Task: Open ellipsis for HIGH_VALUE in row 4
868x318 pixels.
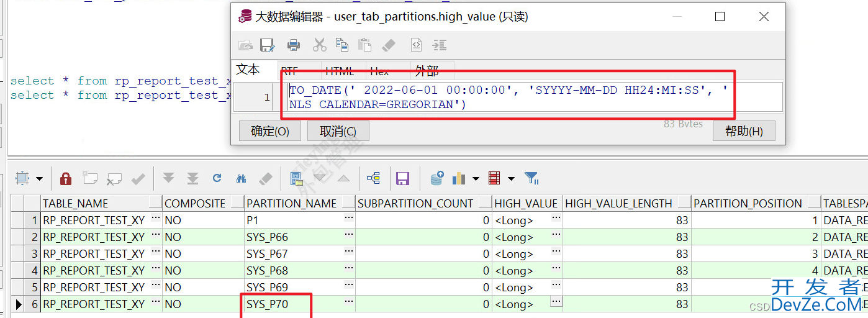Action: (556, 269)
